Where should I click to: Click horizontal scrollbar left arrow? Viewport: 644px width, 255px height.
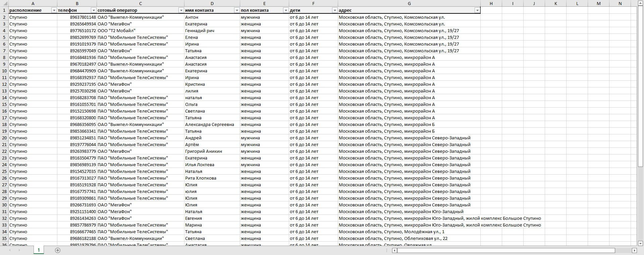[395, 250]
